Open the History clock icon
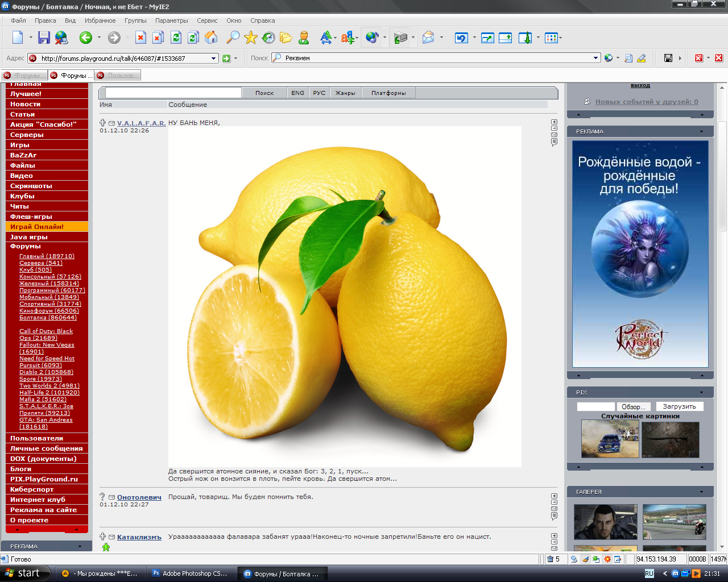This screenshot has height=582, width=728. (x=268, y=38)
